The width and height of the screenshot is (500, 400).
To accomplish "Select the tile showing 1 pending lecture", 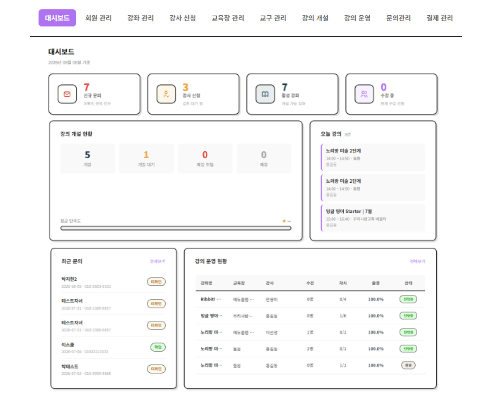I will [146, 158].
